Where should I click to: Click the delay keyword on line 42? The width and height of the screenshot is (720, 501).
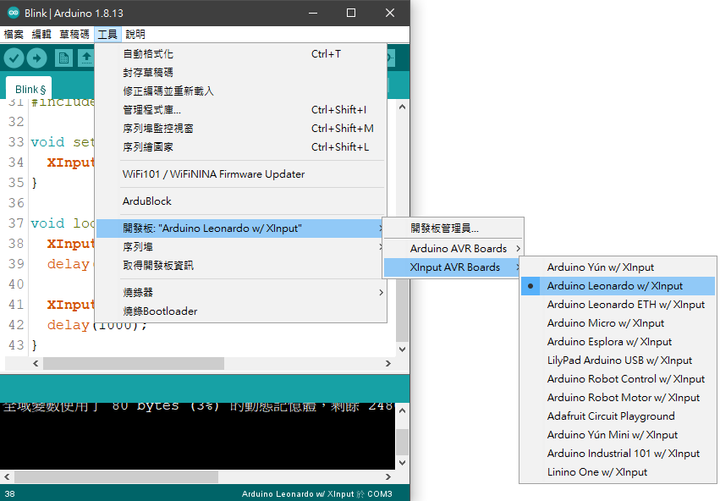68,325
